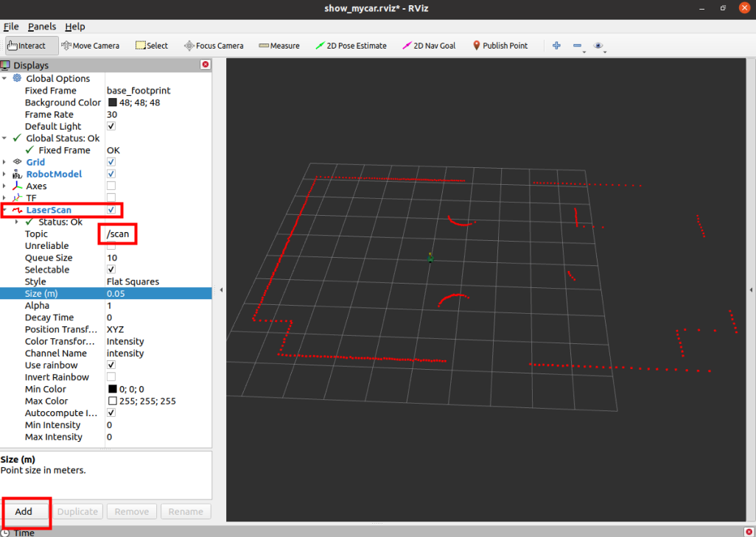Toggle the Use rainbow checkbox
The height and width of the screenshot is (537, 756).
tap(111, 365)
